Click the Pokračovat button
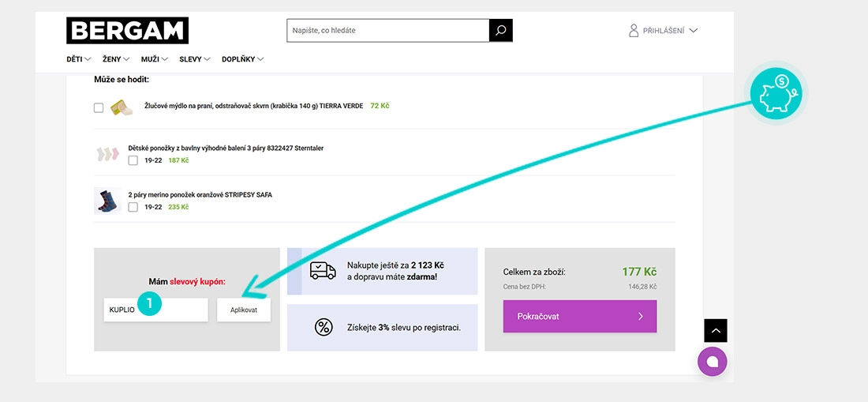868x402 pixels. [x=580, y=316]
